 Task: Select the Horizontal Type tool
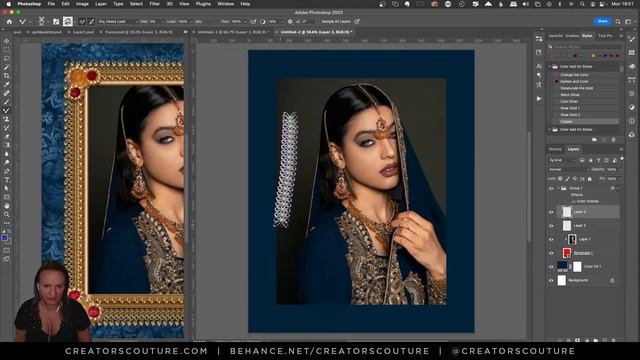pos(7,180)
